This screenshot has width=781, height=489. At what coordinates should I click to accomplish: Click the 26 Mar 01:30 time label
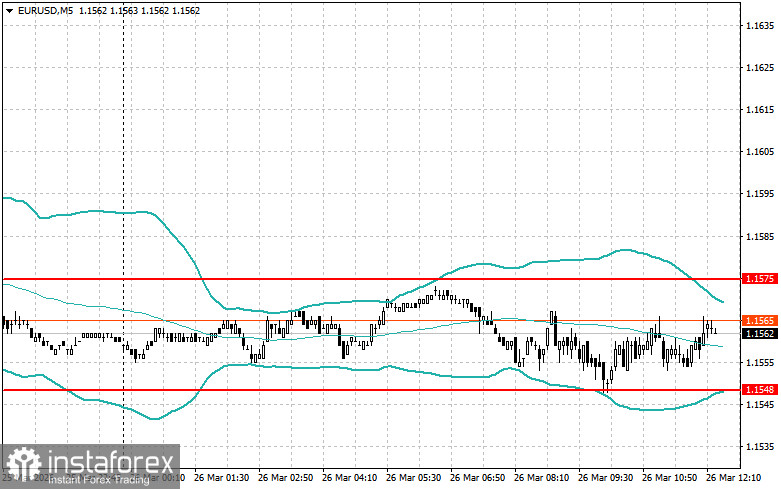pyautogui.click(x=222, y=478)
